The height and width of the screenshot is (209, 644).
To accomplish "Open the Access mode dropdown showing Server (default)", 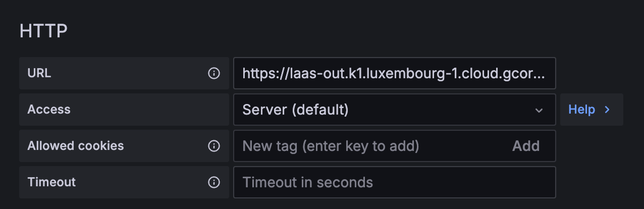I will click(394, 110).
